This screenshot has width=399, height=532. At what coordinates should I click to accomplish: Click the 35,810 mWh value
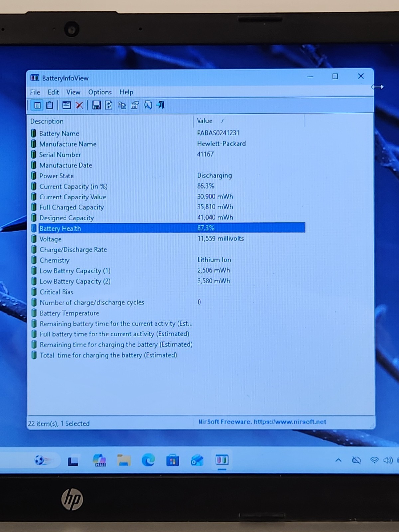[x=215, y=207]
